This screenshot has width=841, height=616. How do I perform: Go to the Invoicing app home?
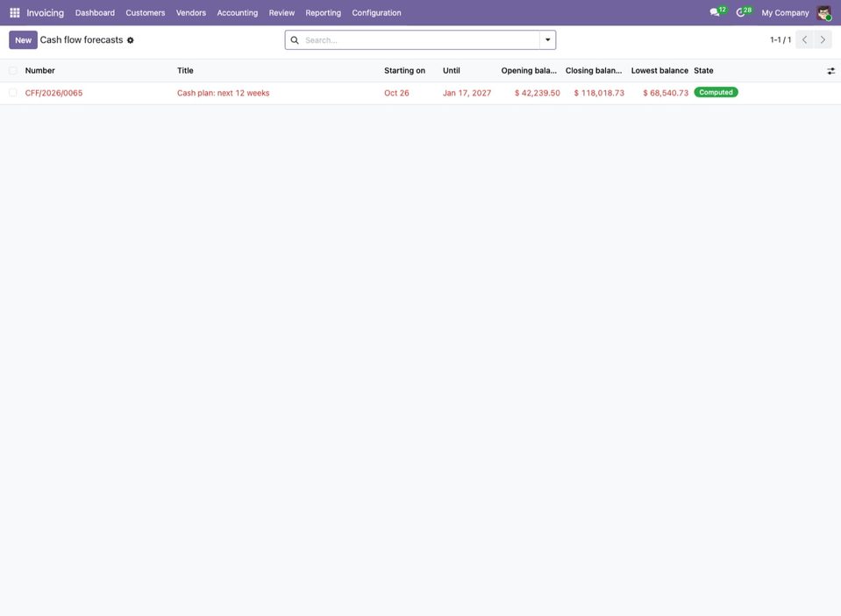(45, 13)
